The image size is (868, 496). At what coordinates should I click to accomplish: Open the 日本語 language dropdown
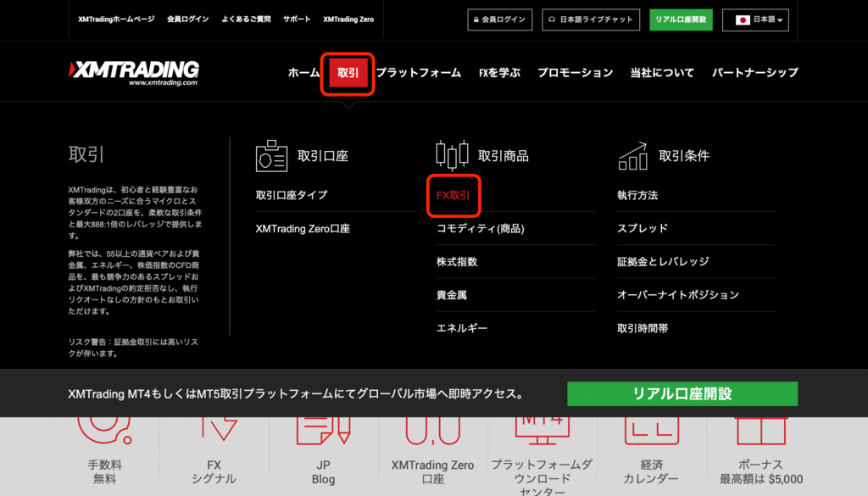point(755,20)
